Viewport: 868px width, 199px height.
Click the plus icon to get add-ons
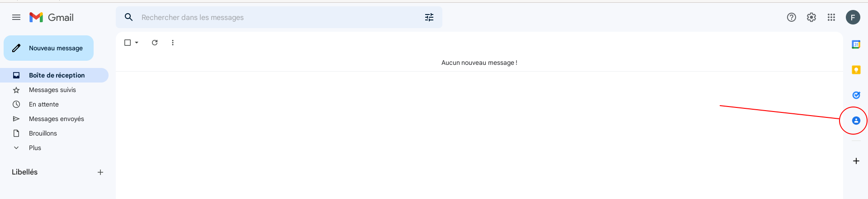856,161
